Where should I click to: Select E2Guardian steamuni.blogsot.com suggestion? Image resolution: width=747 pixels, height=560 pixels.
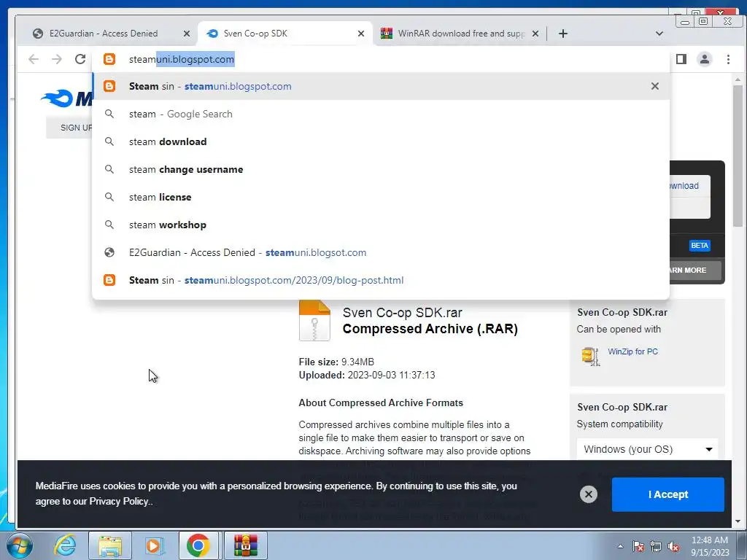click(381, 252)
